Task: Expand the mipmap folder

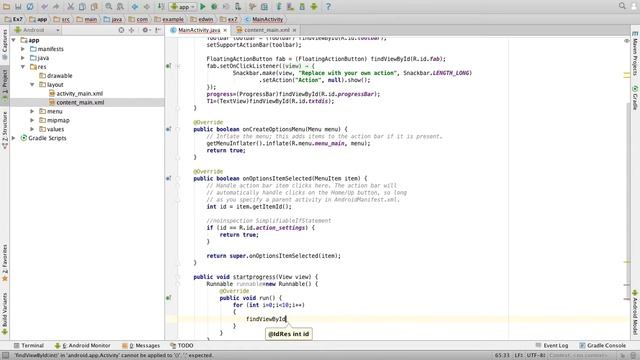Action: 32,120
